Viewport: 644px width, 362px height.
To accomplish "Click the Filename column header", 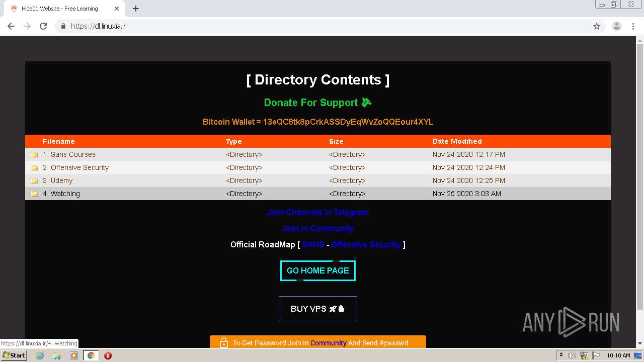I will click(x=58, y=141).
